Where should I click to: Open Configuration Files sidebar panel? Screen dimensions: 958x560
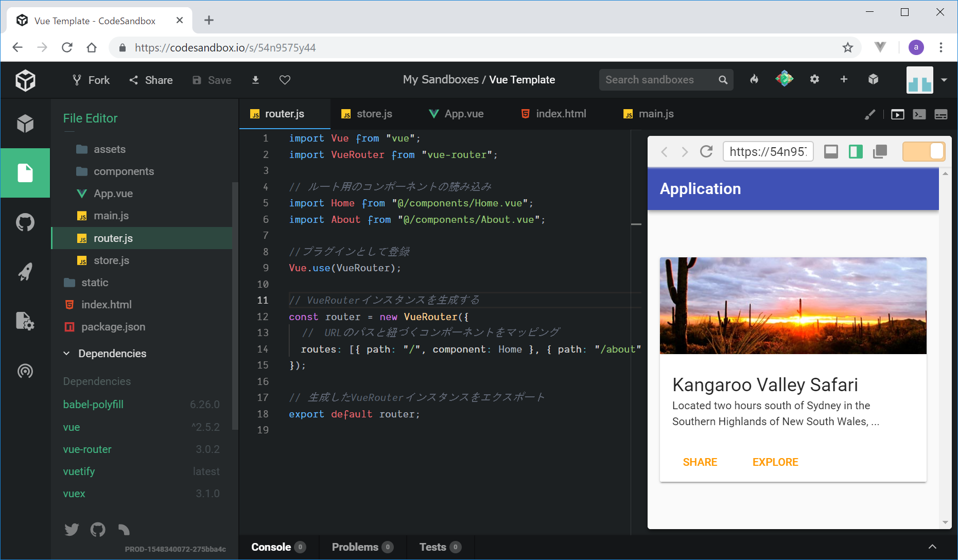[25, 321]
